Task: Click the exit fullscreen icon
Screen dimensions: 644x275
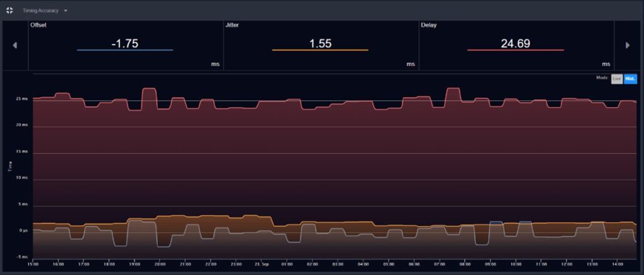Action: click(9, 10)
